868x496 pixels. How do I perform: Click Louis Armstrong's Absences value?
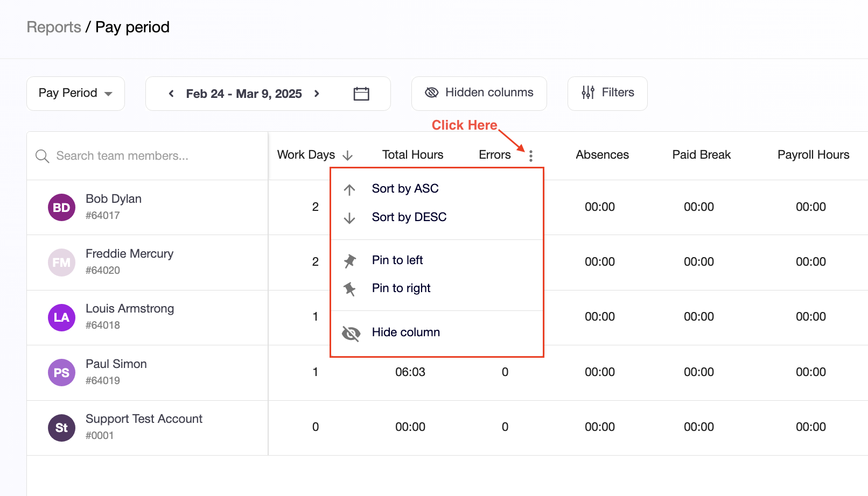(600, 317)
